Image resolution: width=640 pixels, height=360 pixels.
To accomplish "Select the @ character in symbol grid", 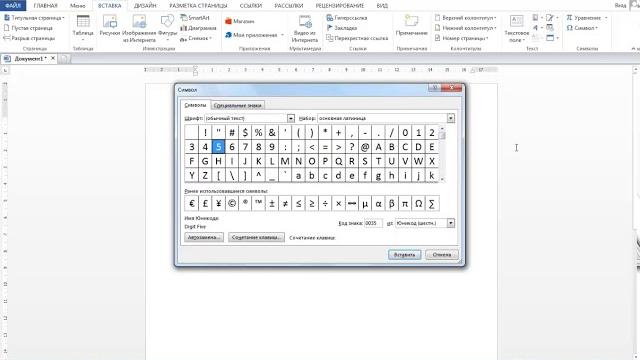I will (365, 147).
